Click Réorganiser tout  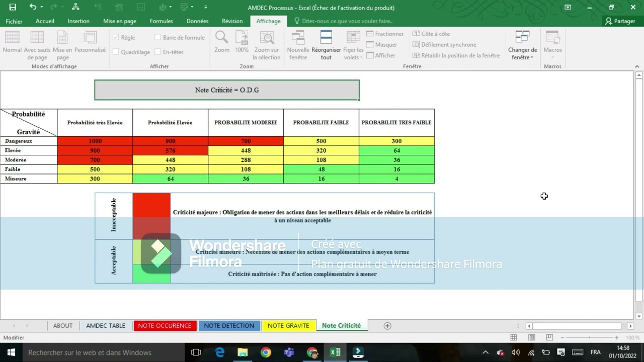[x=326, y=45]
